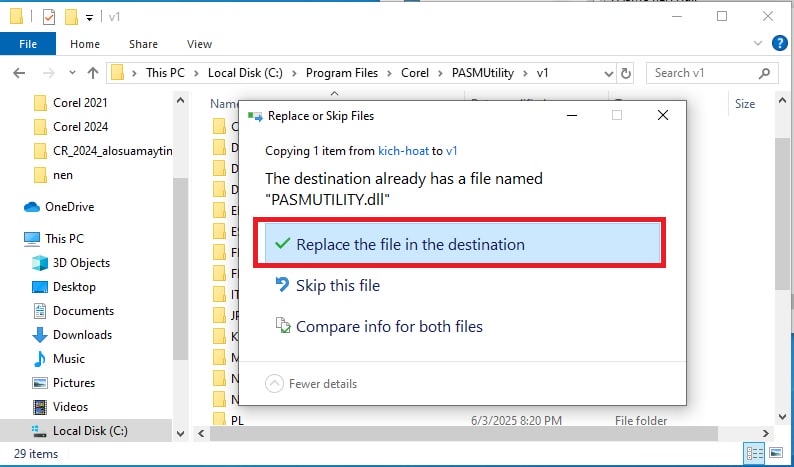Select Program Files breadcrumb

pyautogui.click(x=342, y=73)
